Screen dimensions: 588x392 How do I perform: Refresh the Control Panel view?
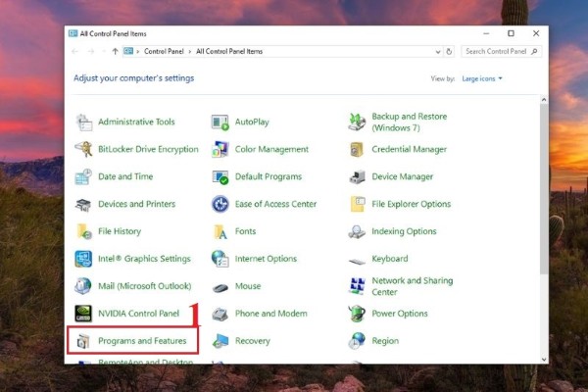click(x=449, y=52)
